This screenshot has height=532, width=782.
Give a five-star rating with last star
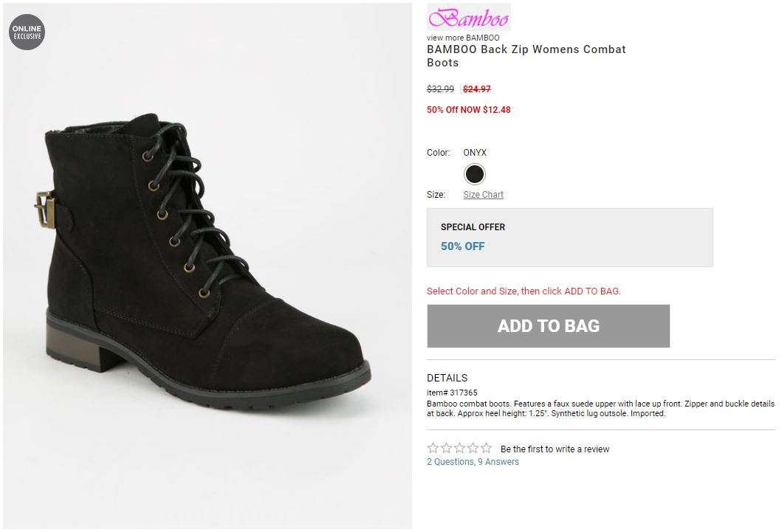click(x=486, y=448)
